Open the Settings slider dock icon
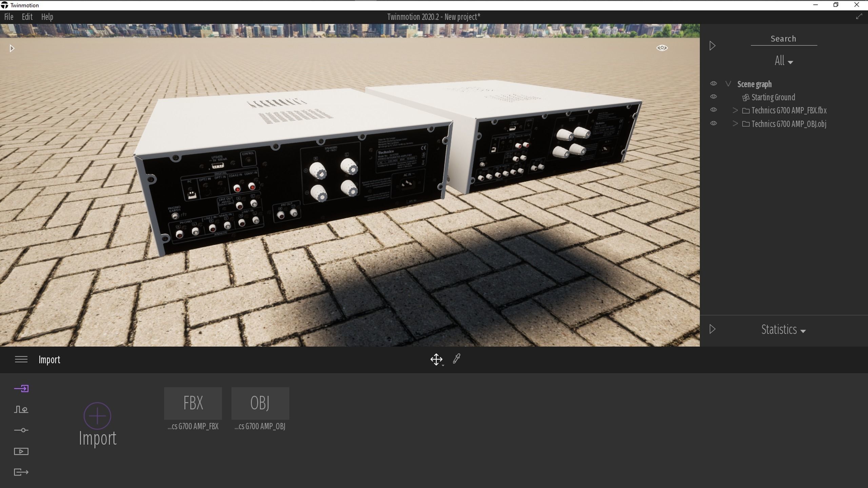 pyautogui.click(x=21, y=430)
